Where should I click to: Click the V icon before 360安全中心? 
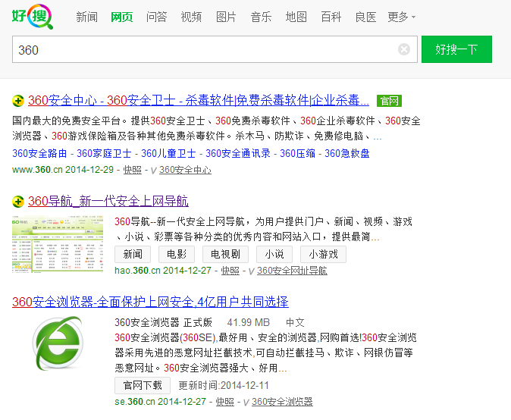click(x=153, y=171)
